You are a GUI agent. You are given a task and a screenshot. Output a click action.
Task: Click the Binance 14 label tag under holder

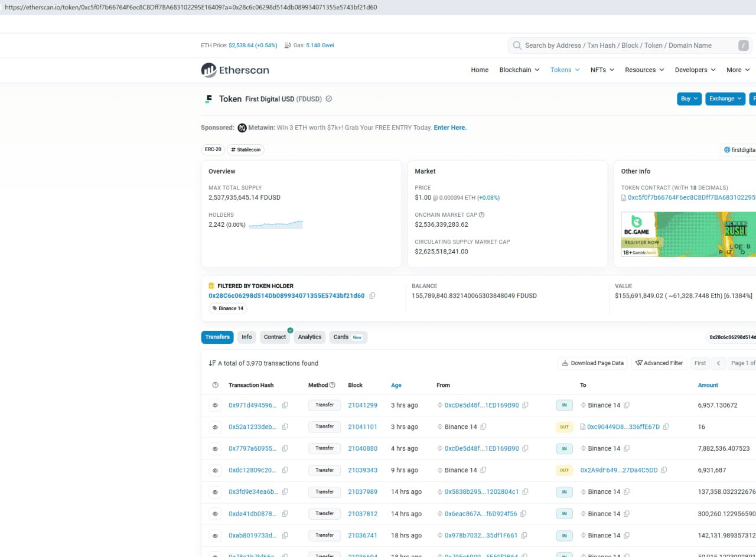click(227, 308)
